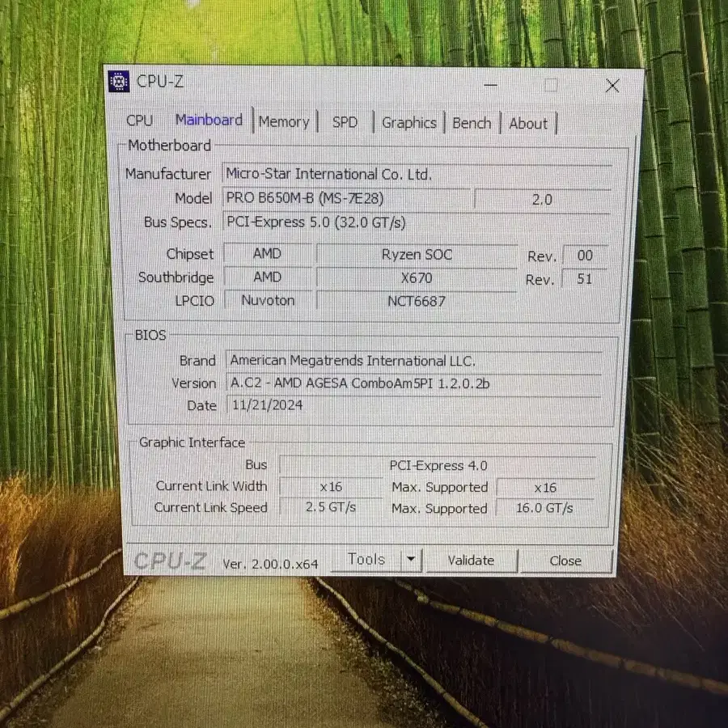Select the Mainboard tab
Image resolution: width=728 pixels, height=728 pixels.
[209, 120]
